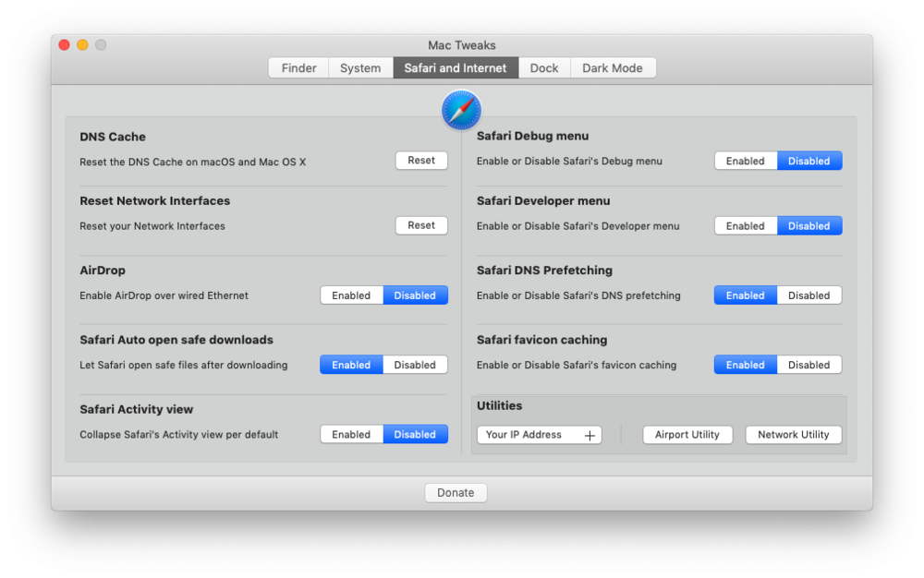The width and height of the screenshot is (924, 578).
Task: Launch Network Utility
Action: coord(793,434)
